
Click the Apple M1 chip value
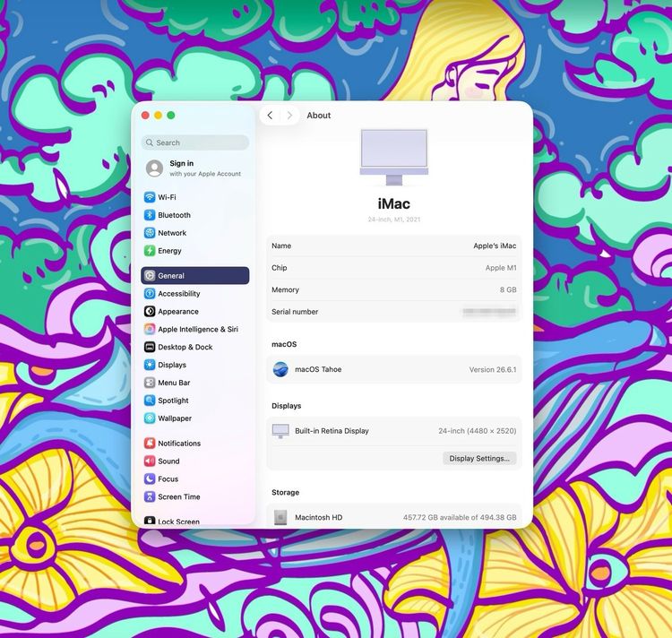tap(501, 268)
